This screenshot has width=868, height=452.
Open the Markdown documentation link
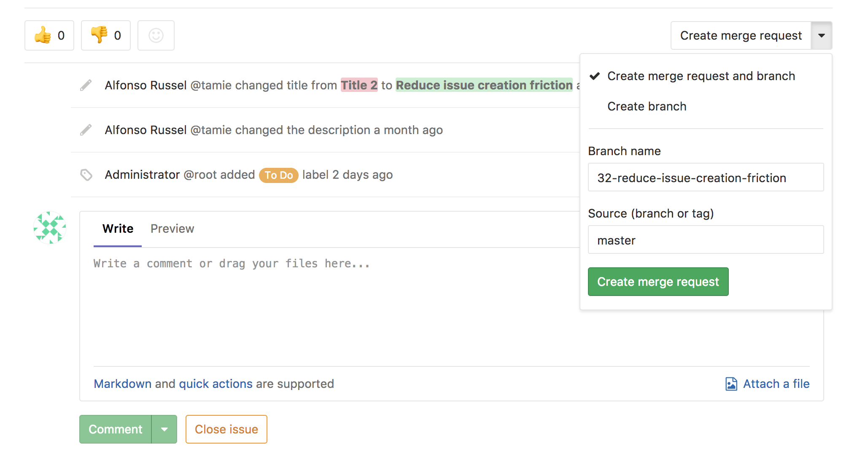click(122, 384)
